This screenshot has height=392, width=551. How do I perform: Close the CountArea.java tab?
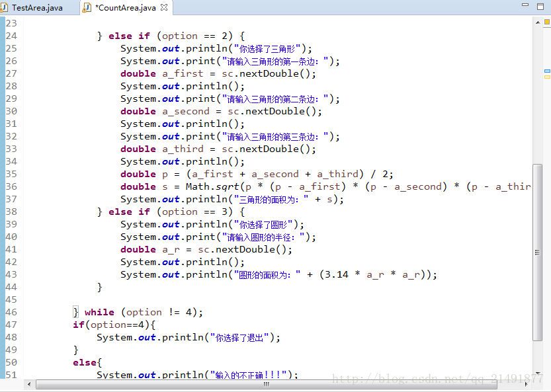[x=164, y=7]
